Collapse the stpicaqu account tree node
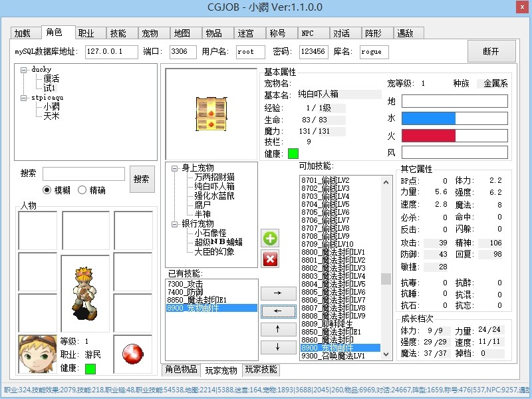Viewport: 532px width, 399px height. click(x=24, y=98)
